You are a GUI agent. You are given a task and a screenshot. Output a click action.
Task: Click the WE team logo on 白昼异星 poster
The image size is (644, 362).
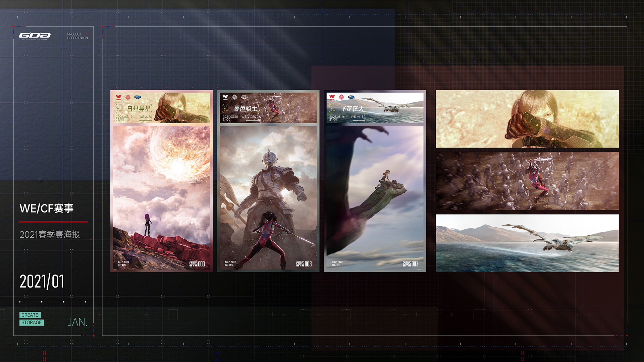[x=118, y=97]
